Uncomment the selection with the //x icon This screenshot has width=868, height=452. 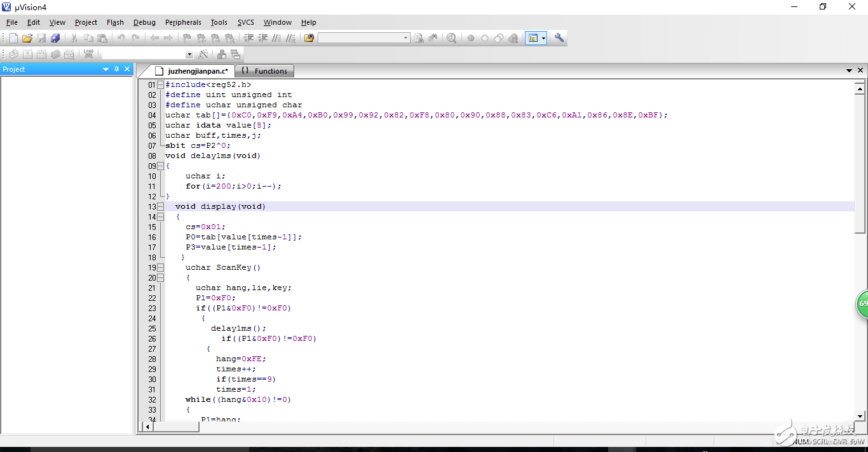click(x=290, y=38)
